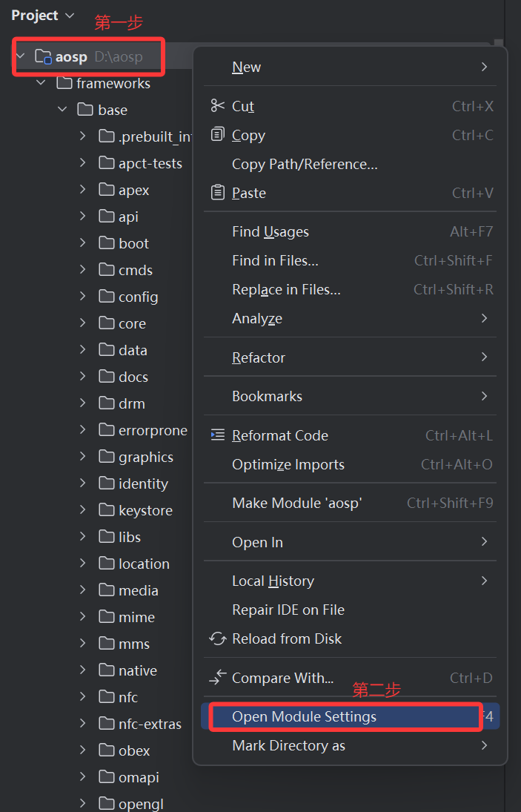Image resolution: width=521 pixels, height=812 pixels.
Task: Click the Cut scissors icon
Action: coord(218,105)
